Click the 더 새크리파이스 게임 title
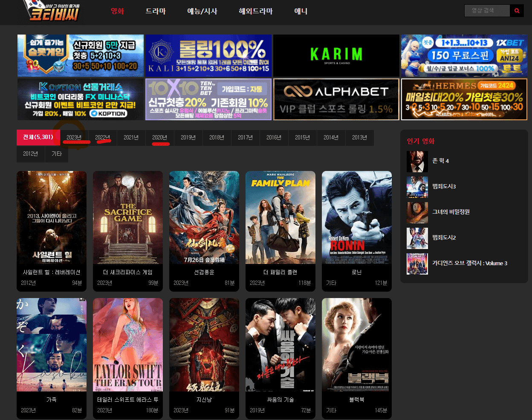Screen dimensions: 532x420 coord(128,272)
